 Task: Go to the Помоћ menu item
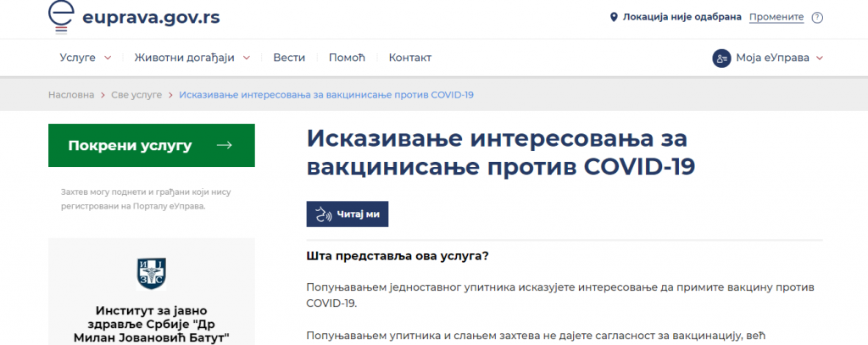click(346, 58)
